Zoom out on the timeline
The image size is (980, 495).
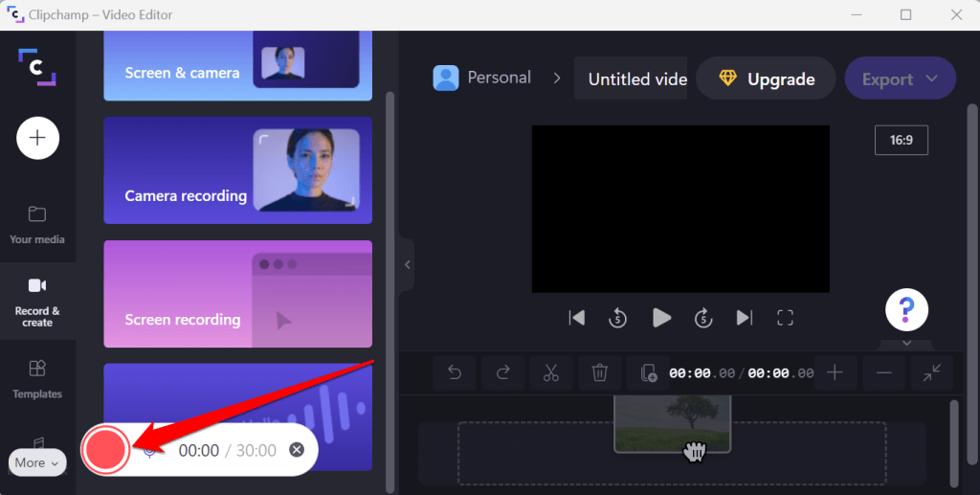(883, 373)
